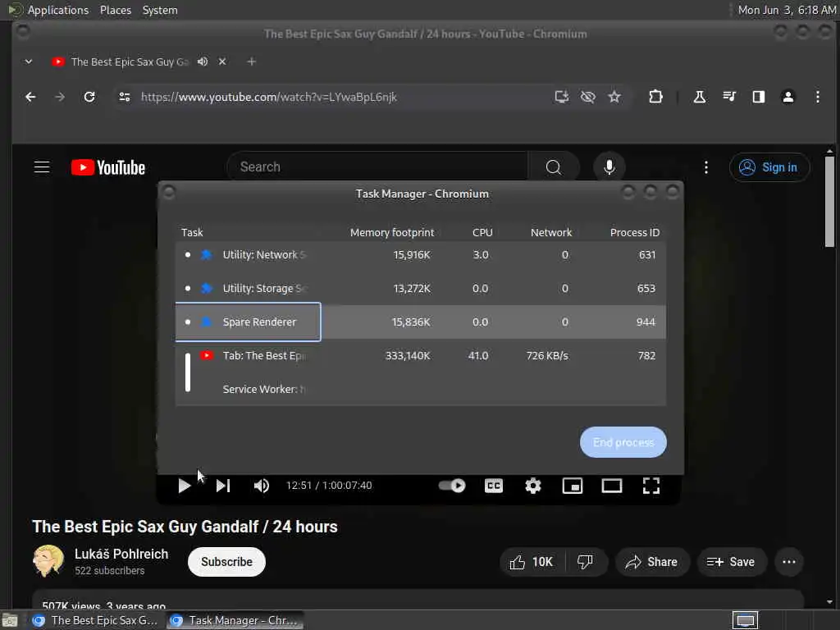Viewport: 840px width, 630px height.
Task: Click End process in Task Manager
Action: click(x=623, y=442)
